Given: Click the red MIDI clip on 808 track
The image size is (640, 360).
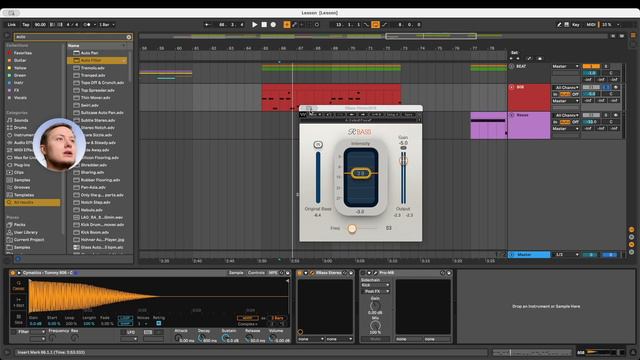Looking at the screenshot, I should pos(331,98).
